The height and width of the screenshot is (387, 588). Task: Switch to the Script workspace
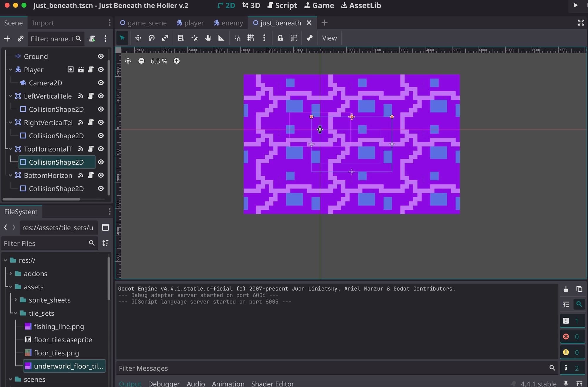click(282, 6)
